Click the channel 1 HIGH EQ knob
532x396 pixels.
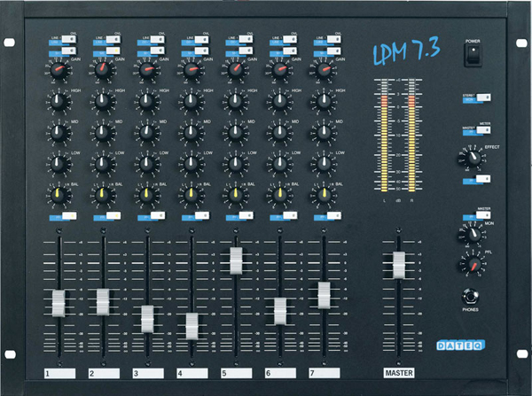[x=59, y=101]
